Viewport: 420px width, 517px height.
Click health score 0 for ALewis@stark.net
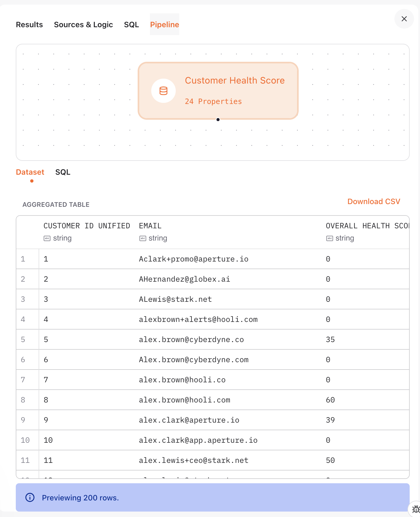(328, 299)
